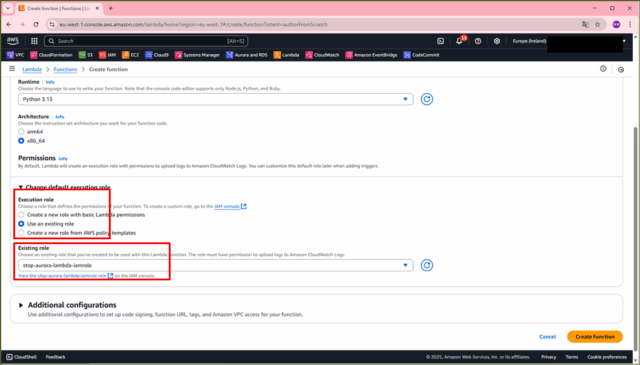Go back in the browser
The image size is (640, 365).
pyautogui.click(x=9, y=24)
